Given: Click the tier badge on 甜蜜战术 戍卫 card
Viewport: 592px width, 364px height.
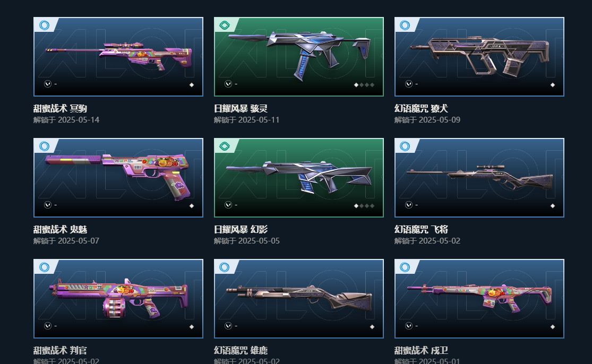Looking at the screenshot, I should point(405,267).
